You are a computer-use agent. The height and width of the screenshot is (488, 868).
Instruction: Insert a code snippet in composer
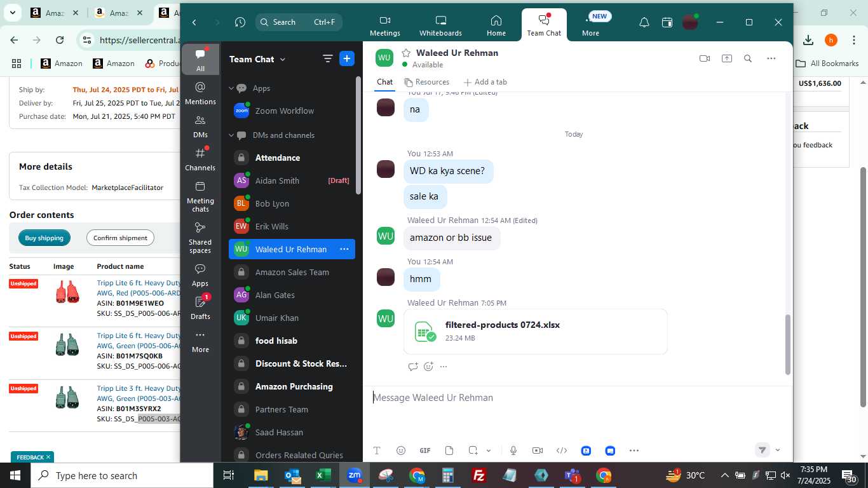(562, 451)
